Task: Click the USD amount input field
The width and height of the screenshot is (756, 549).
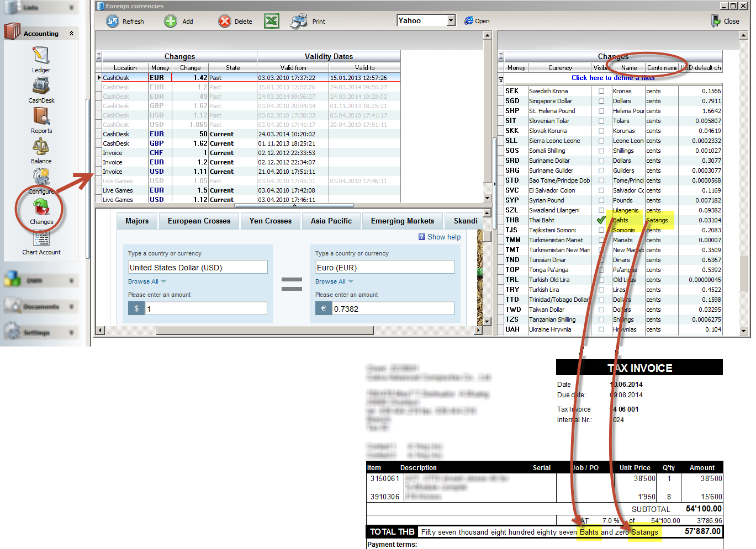Action: [x=206, y=309]
